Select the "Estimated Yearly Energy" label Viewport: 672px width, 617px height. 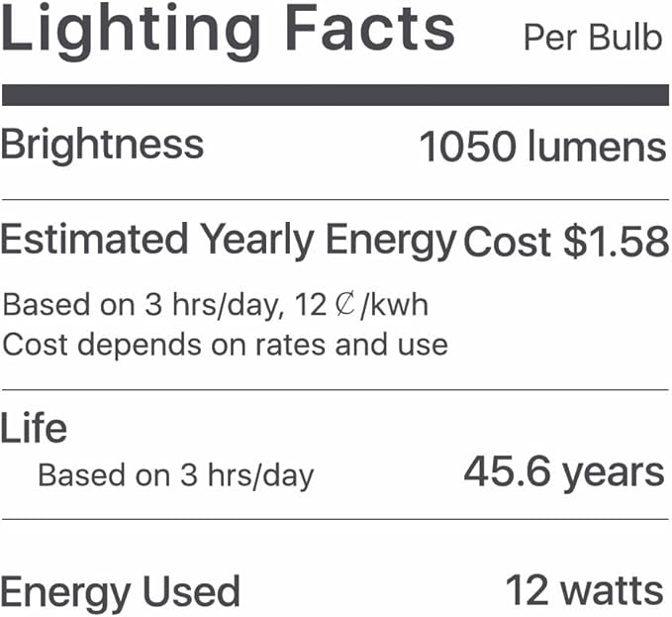(x=228, y=241)
